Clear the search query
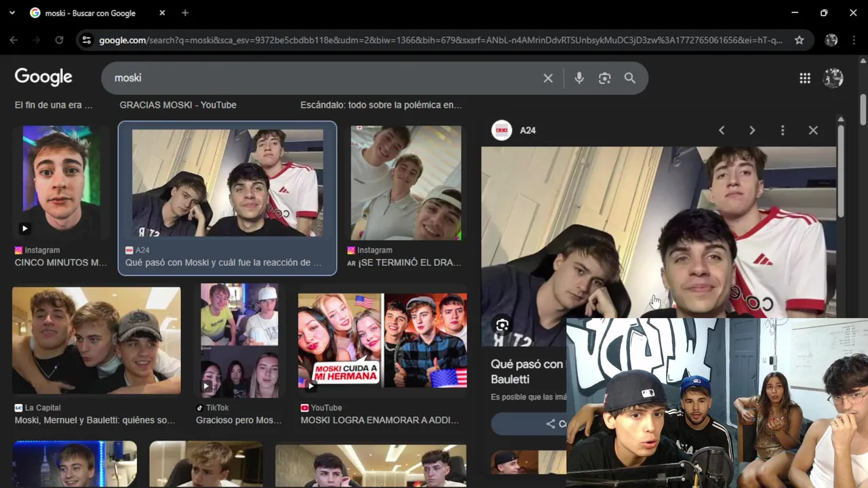868x488 pixels. tap(548, 78)
